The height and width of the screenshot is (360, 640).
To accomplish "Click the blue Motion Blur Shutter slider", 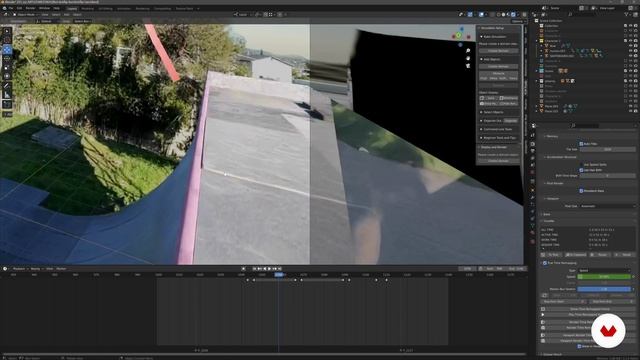I will coord(604,289).
